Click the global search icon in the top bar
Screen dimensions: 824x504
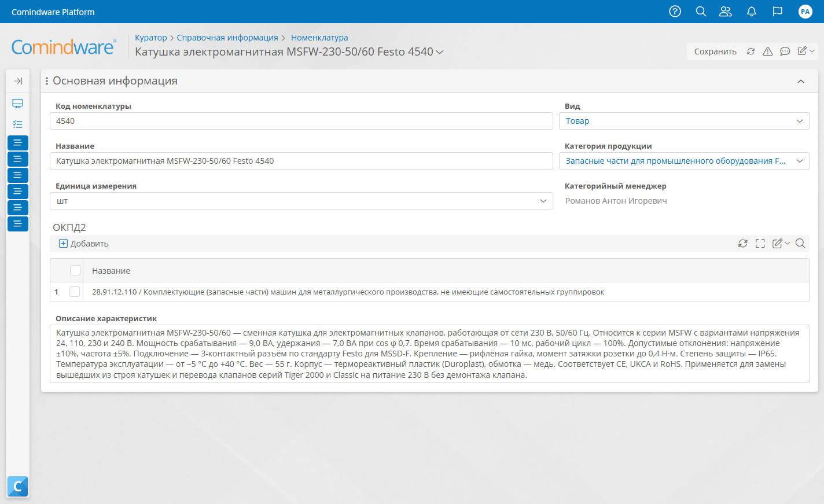[x=701, y=12]
